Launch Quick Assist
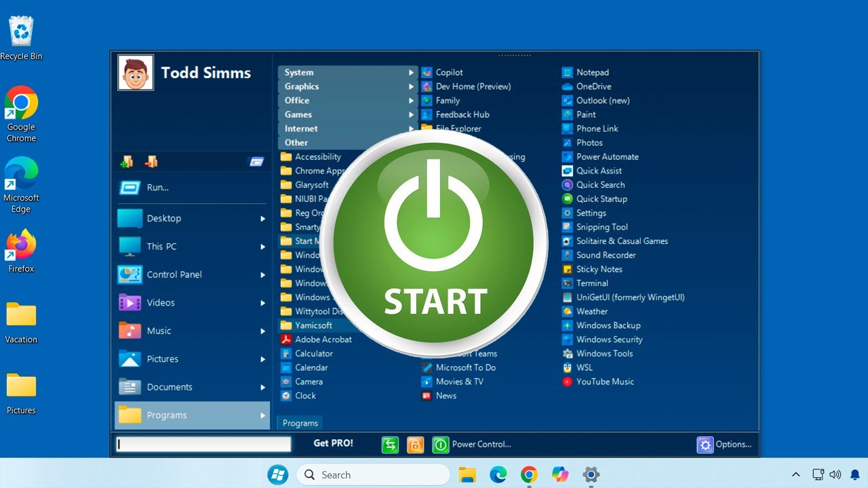 pyautogui.click(x=592, y=171)
